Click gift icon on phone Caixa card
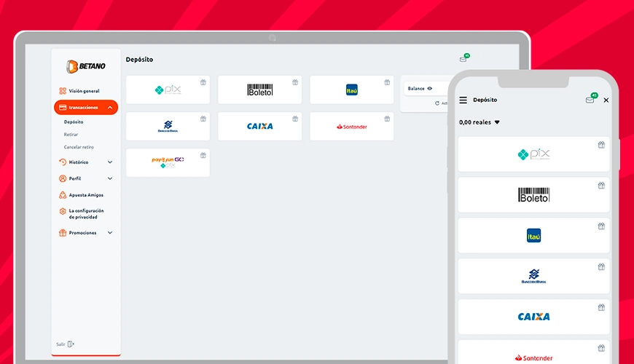The height and width of the screenshot is (364, 634). pos(602,307)
